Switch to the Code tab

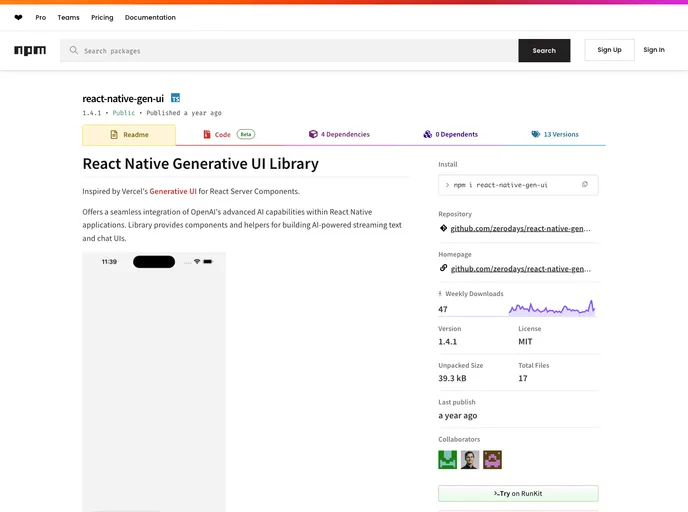[228, 134]
